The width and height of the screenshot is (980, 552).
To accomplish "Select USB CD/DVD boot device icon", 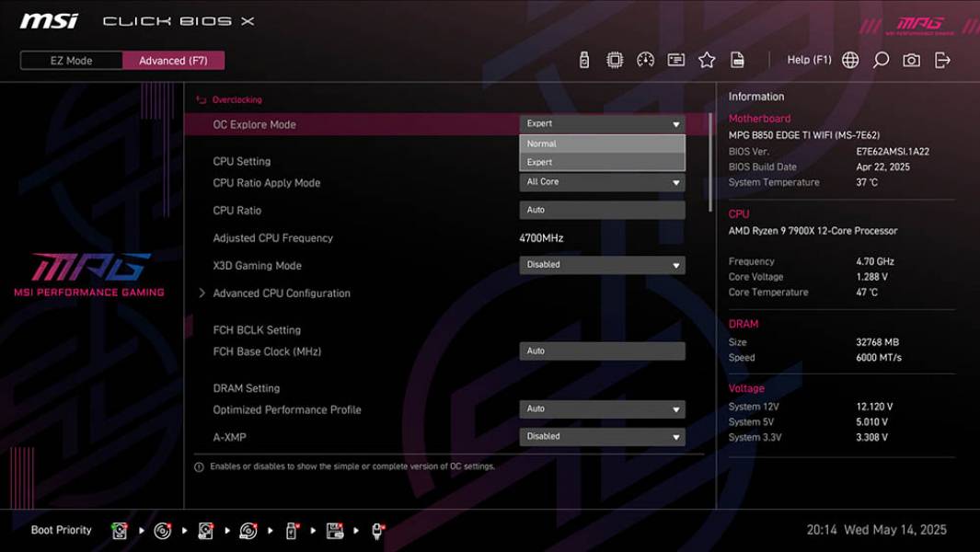I will click(x=248, y=531).
